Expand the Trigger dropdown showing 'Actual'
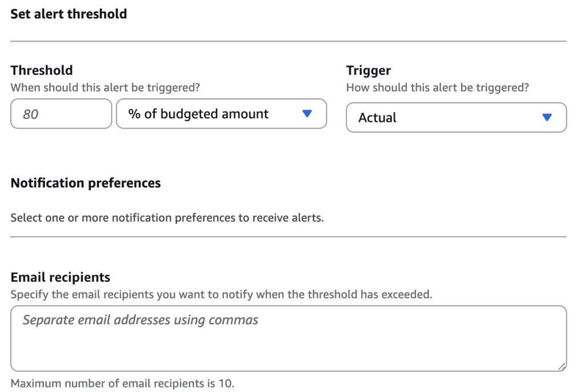 pyautogui.click(x=456, y=117)
